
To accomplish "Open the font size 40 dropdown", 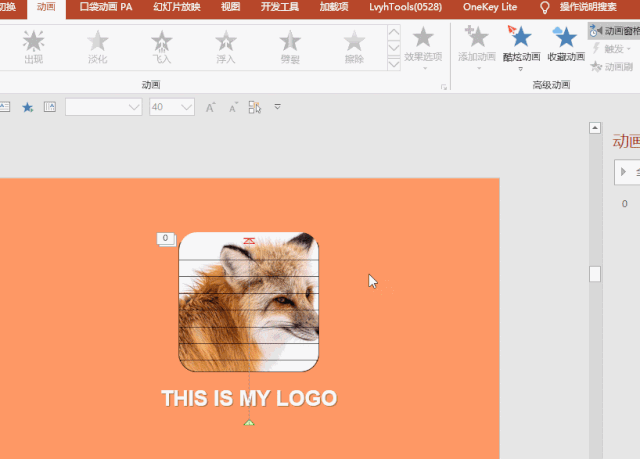I will click(x=186, y=107).
